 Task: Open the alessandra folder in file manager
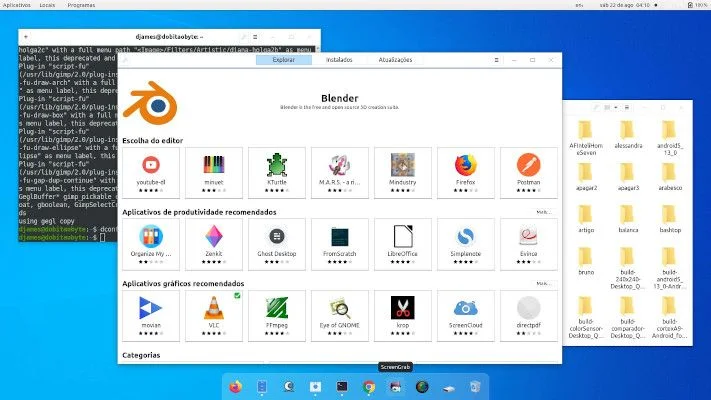coord(628,134)
